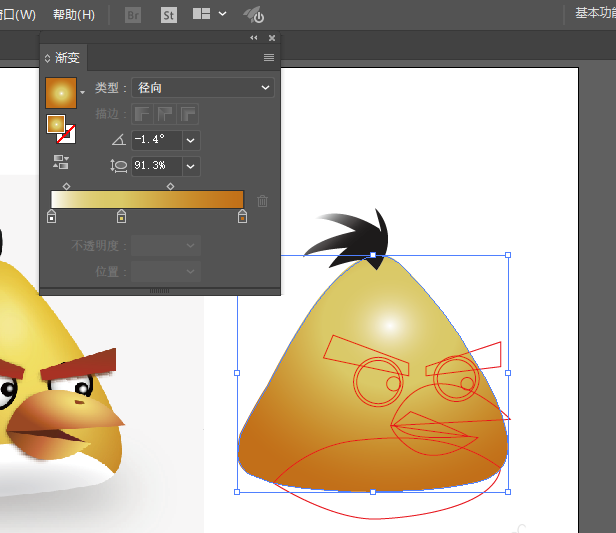Click the reverse gradient icon
The height and width of the screenshot is (533, 616).
(61, 162)
